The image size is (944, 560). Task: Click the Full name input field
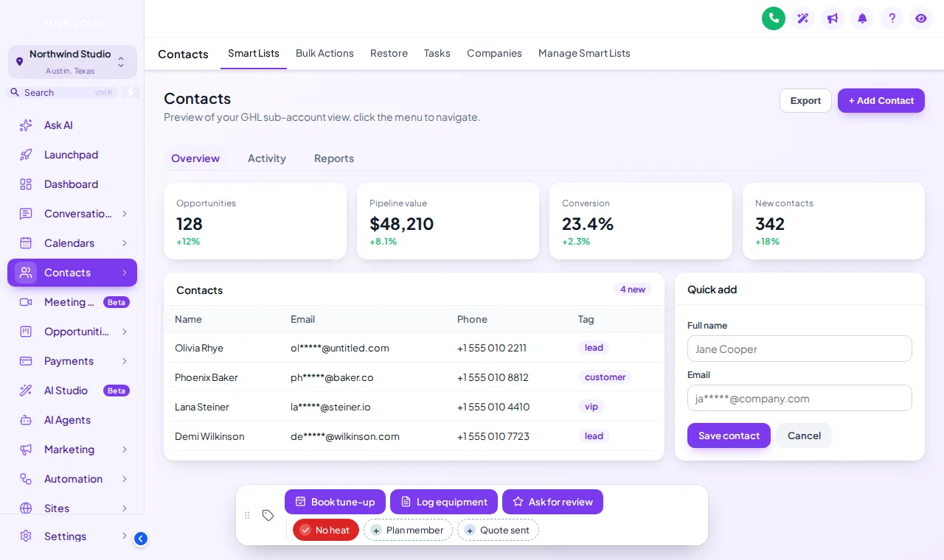[x=799, y=349]
